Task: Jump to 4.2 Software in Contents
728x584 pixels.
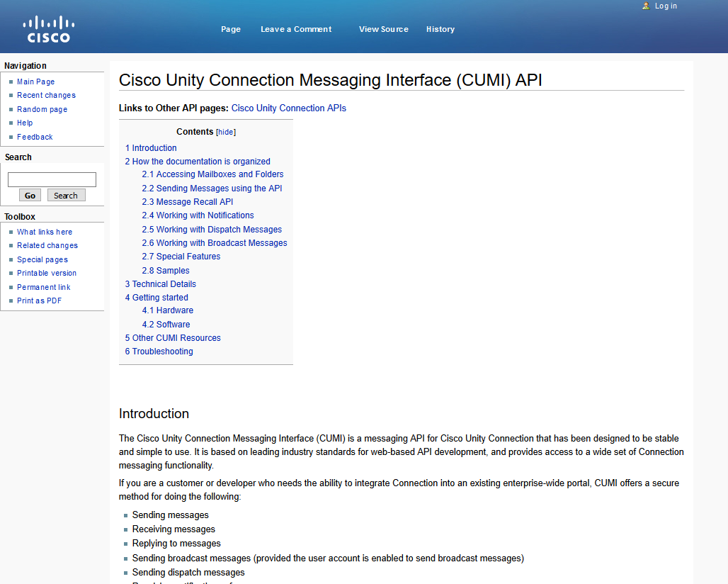Action: [x=166, y=325]
